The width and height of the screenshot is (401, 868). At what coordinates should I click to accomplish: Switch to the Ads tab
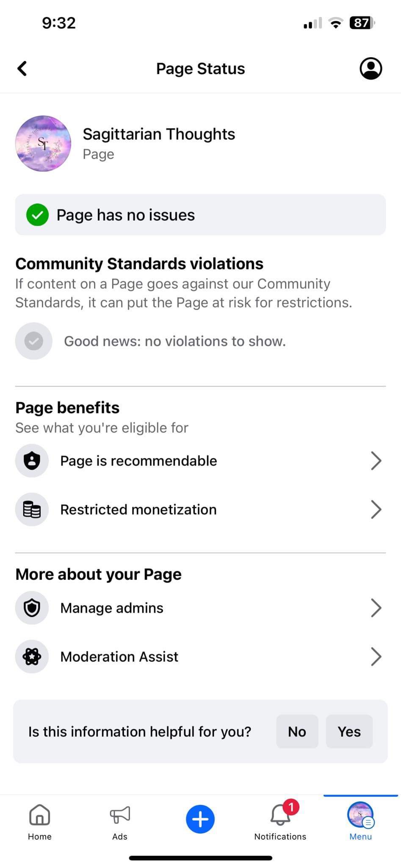120,821
